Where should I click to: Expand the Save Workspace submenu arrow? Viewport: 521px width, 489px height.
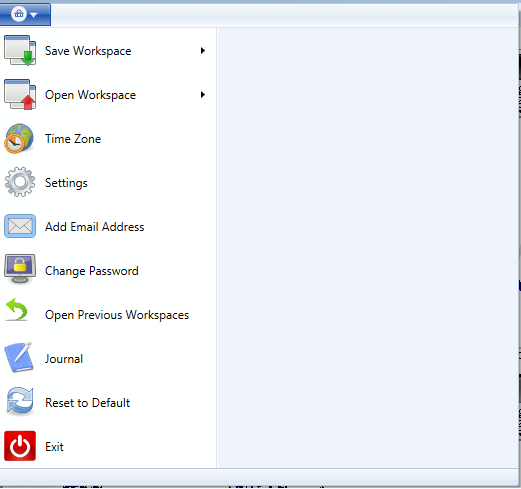click(x=203, y=51)
